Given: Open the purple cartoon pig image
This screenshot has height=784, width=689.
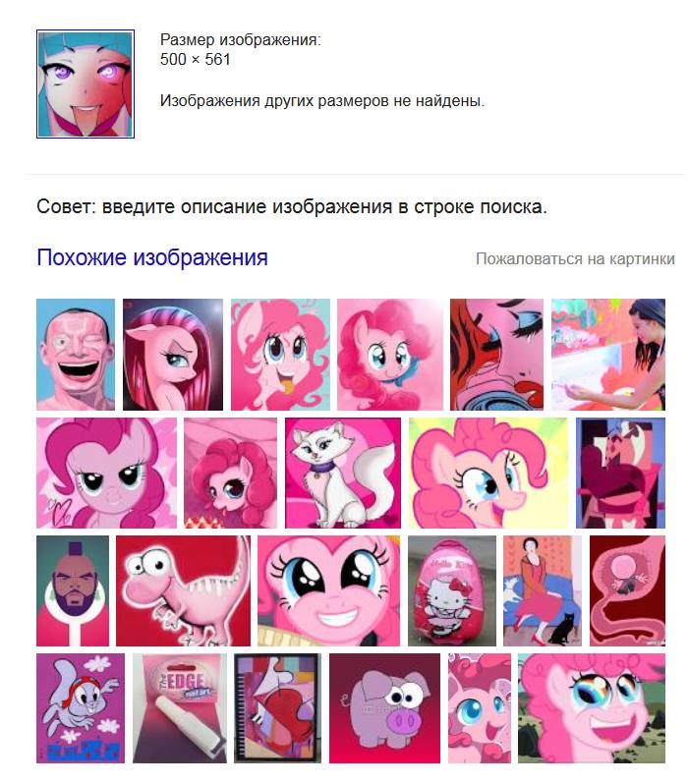Looking at the screenshot, I should coord(384,708).
